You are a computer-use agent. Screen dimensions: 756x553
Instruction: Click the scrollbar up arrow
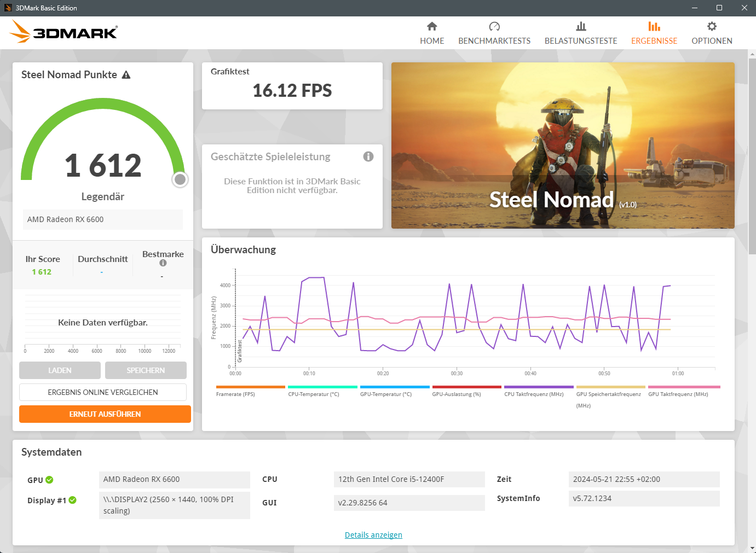click(x=752, y=54)
